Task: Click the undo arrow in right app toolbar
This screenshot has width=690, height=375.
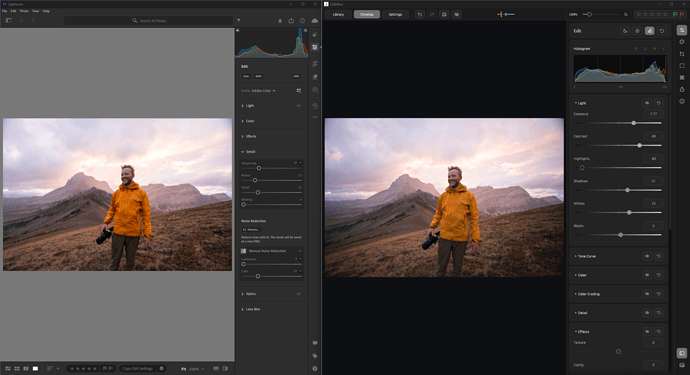Action: point(420,15)
